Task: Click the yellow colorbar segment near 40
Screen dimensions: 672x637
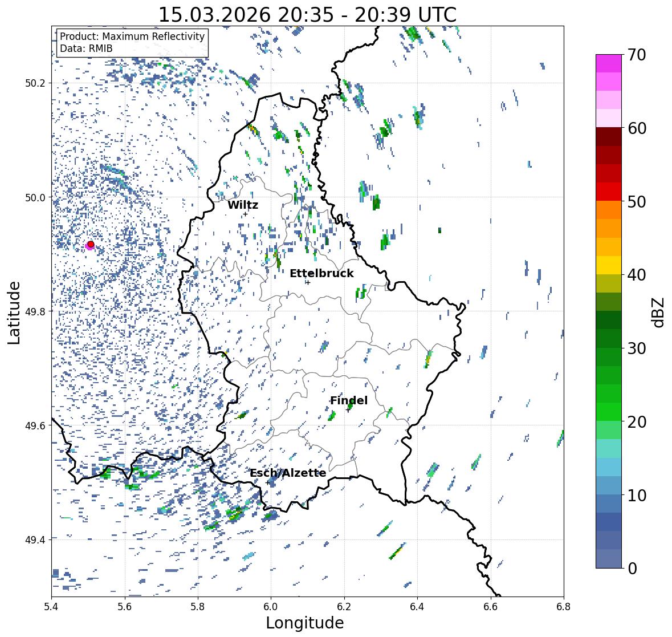Action: [609, 265]
